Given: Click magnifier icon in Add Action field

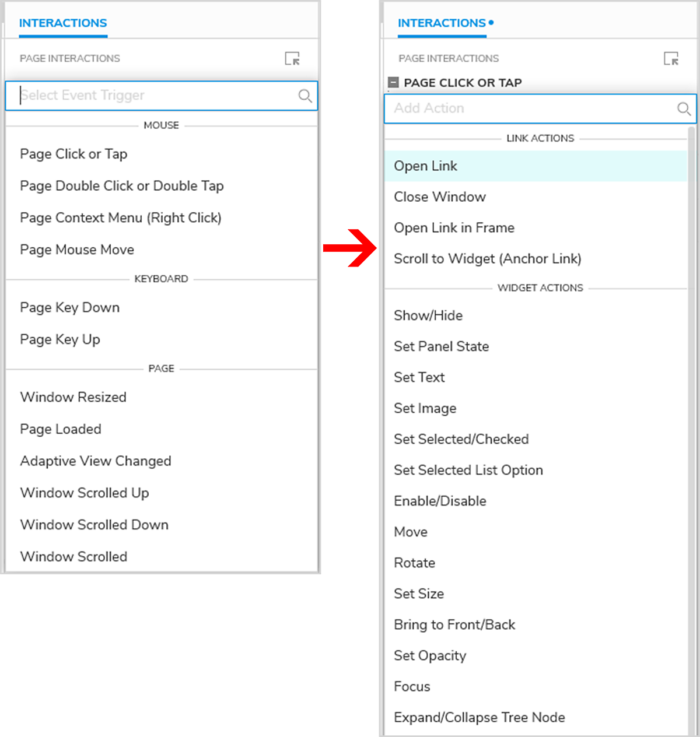Looking at the screenshot, I should pyautogui.click(x=684, y=108).
